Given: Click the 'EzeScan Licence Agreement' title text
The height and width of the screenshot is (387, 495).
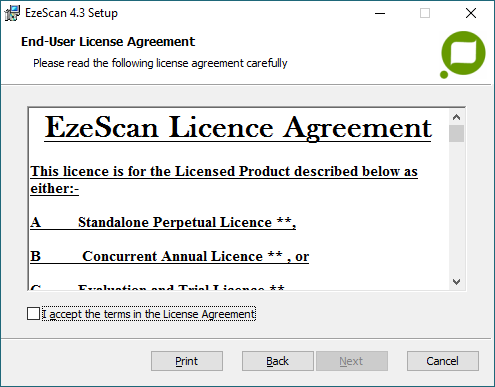Looking at the screenshot, I should pyautogui.click(x=238, y=128).
